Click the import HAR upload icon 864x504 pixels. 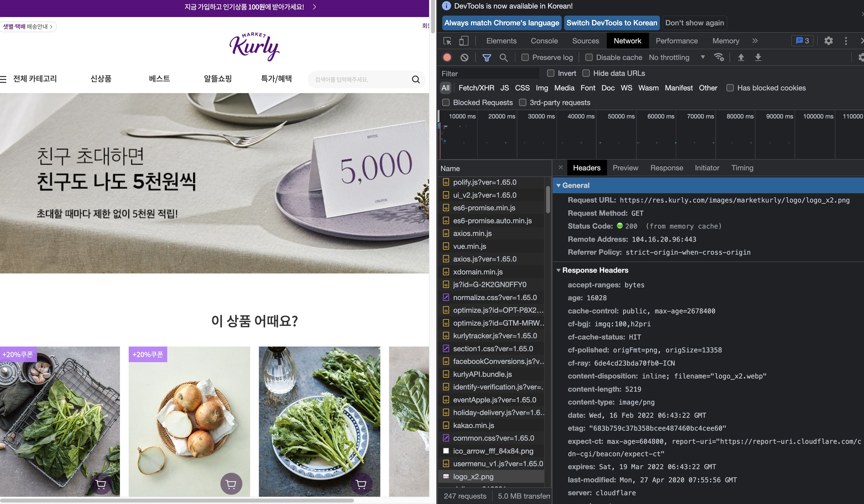(741, 58)
